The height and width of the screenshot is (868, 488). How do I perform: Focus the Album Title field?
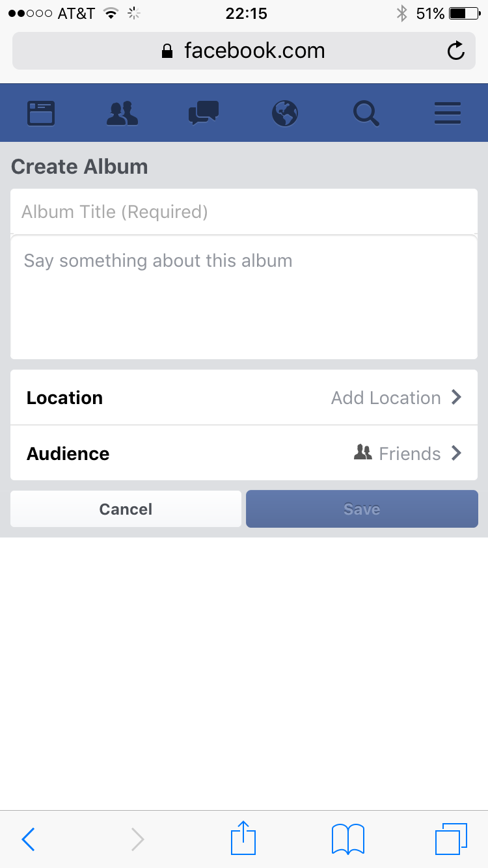244,211
